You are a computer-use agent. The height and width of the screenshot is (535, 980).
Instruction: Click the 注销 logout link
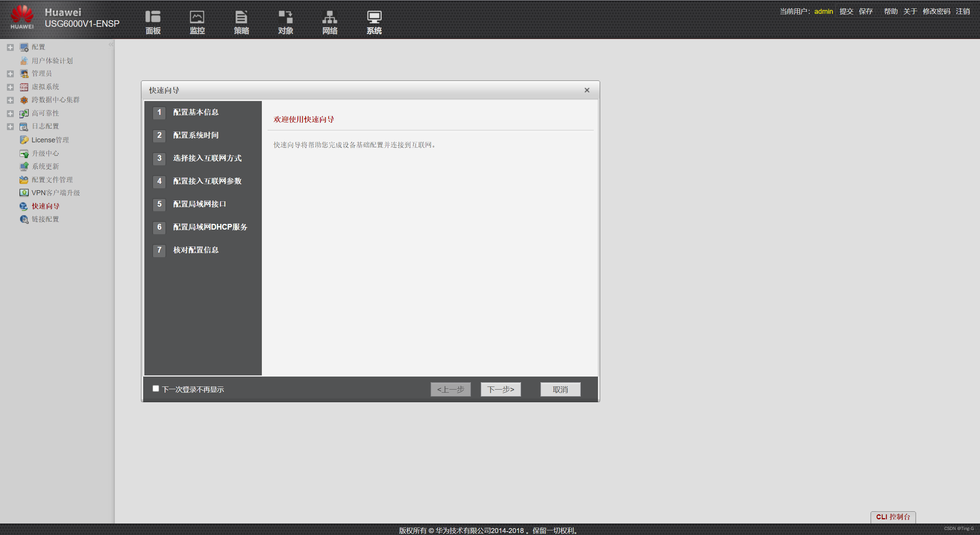pos(962,11)
